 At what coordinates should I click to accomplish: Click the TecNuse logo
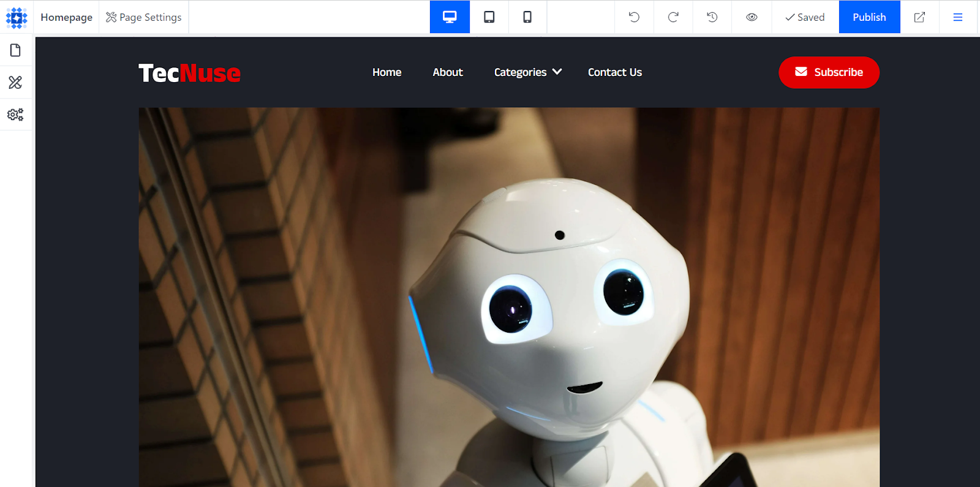pos(189,73)
